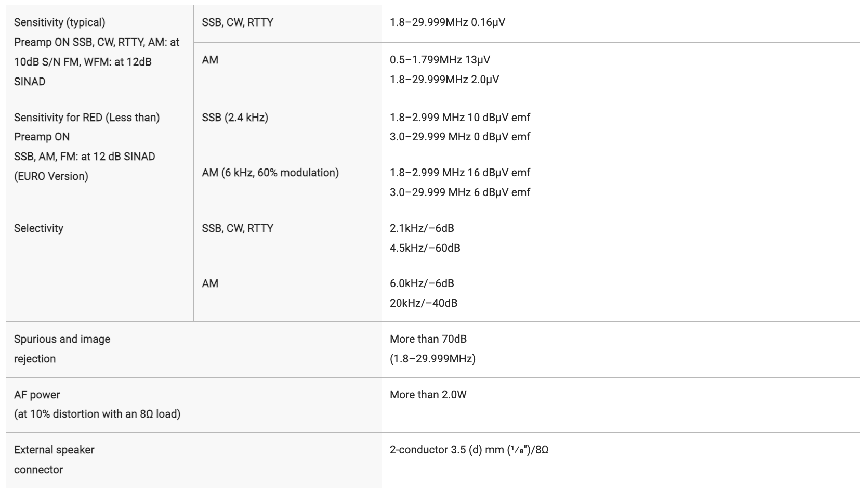Image resolution: width=868 pixels, height=493 pixels.
Task: Click the 2.1kHz/−6dB selectivity value
Action: 422,228
